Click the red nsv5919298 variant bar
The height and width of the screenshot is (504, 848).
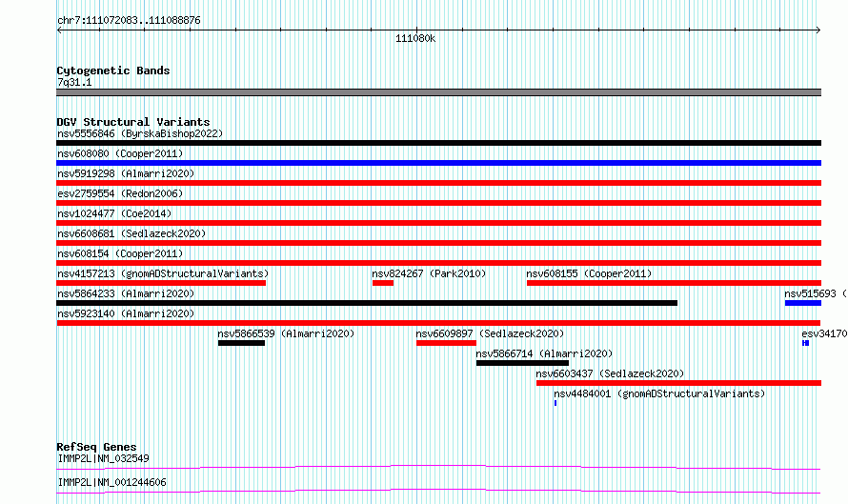438,183
